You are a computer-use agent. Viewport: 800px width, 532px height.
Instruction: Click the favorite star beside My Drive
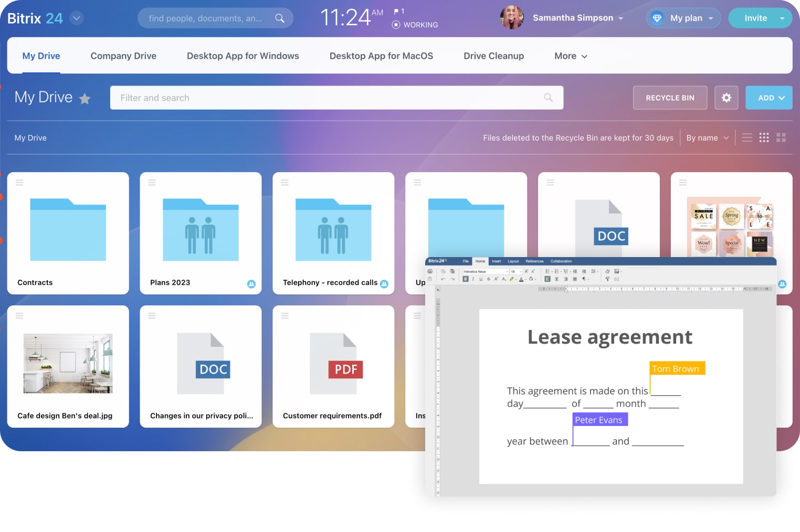(85, 99)
